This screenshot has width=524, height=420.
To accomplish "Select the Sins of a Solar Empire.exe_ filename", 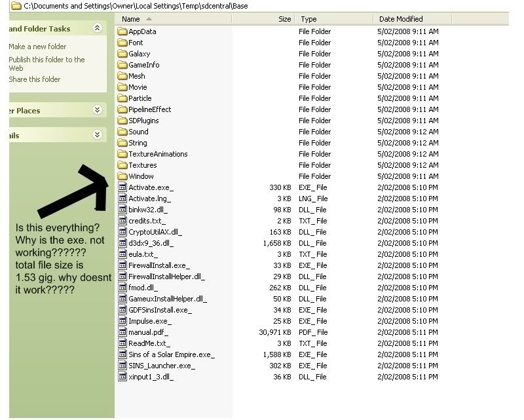I will pyautogui.click(x=172, y=354).
